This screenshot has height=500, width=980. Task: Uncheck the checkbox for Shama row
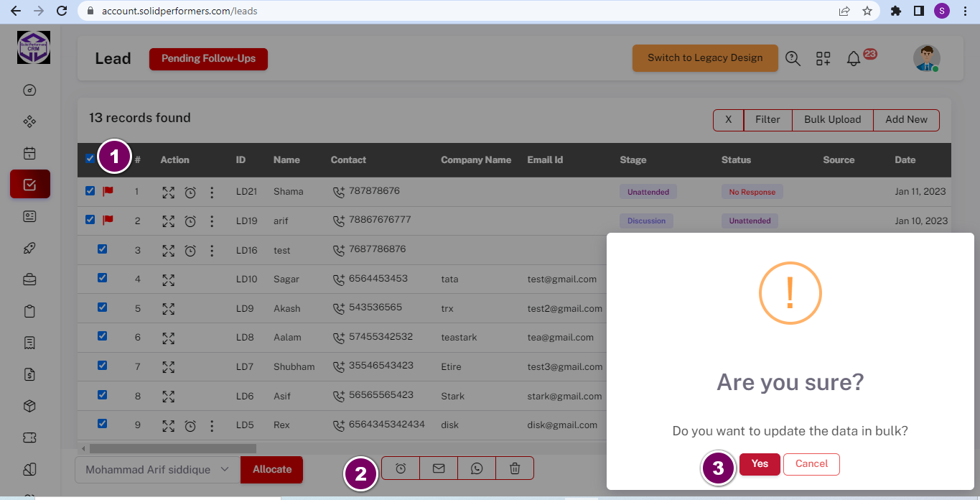pyautogui.click(x=90, y=191)
